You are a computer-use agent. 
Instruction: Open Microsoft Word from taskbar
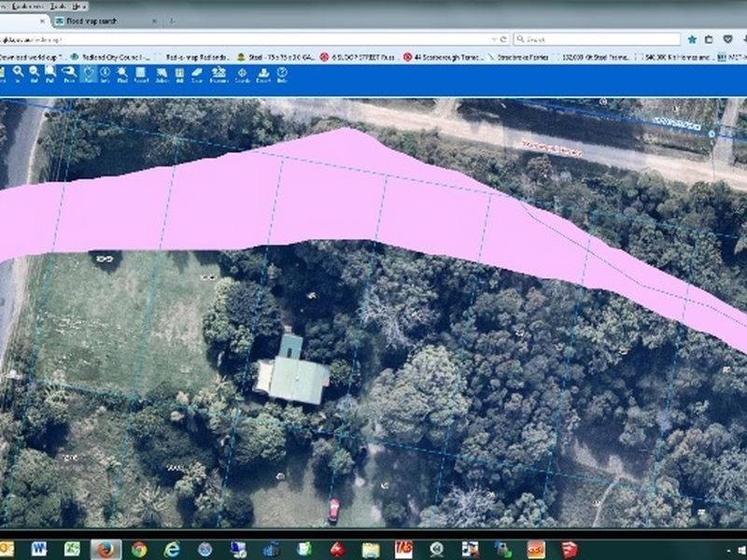pyautogui.click(x=38, y=549)
